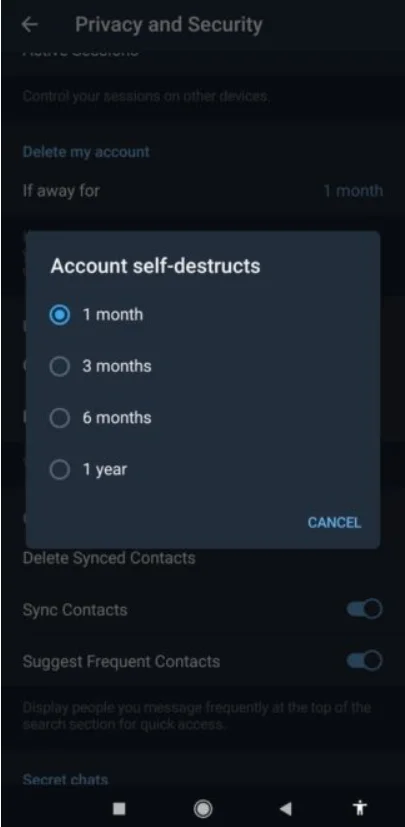405x827 pixels.
Task: Open the 1 month away-for value
Action: pyautogui.click(x=353, y=190)
